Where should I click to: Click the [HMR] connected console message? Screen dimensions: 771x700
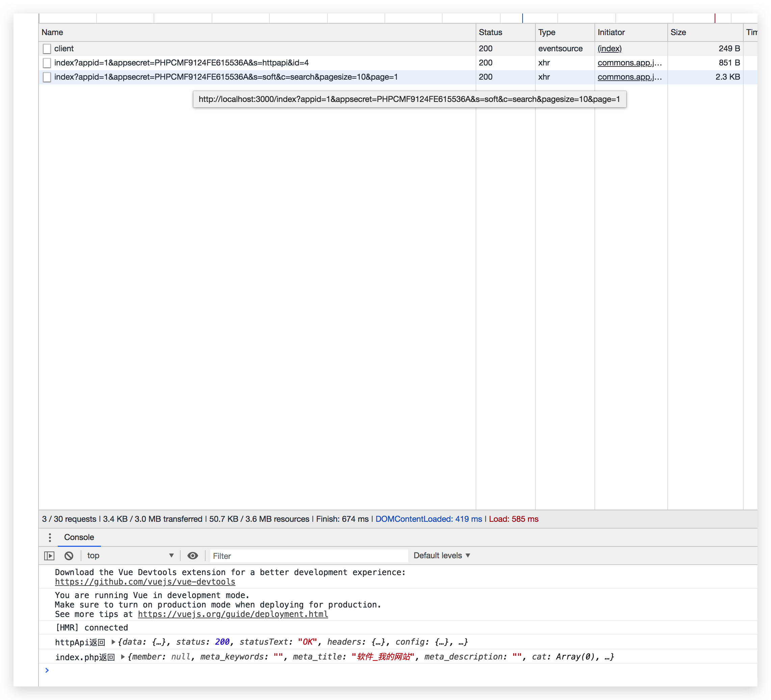(92, 627)
